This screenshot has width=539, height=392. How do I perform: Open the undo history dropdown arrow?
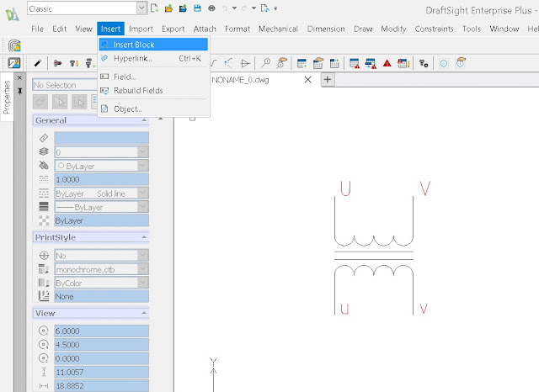tap(234, 8)
